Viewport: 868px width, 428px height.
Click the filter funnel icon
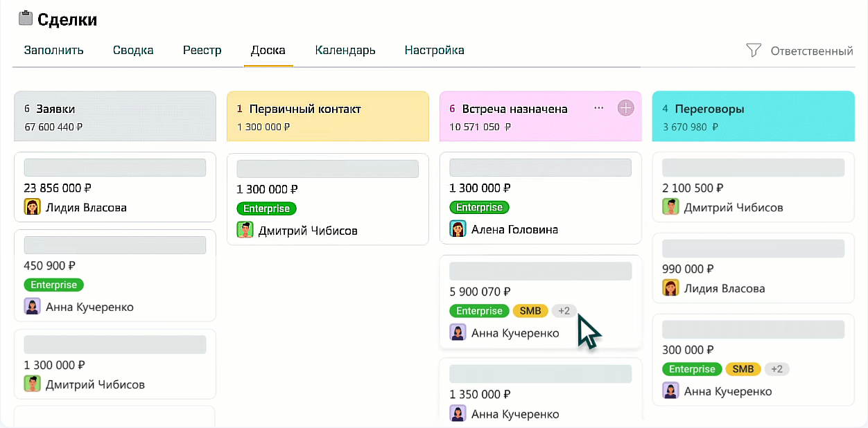tap(753, 51)
